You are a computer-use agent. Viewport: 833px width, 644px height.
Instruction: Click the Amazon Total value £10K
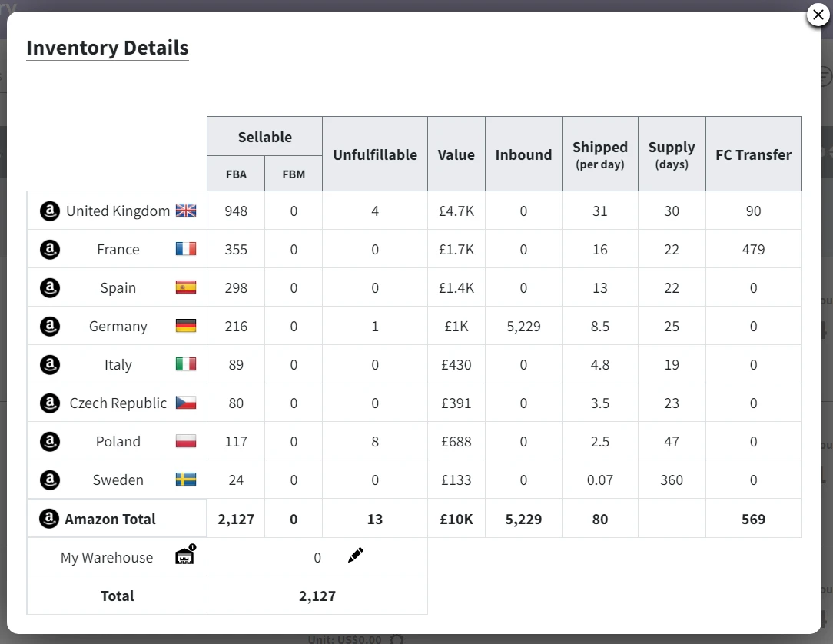(456, 520)
